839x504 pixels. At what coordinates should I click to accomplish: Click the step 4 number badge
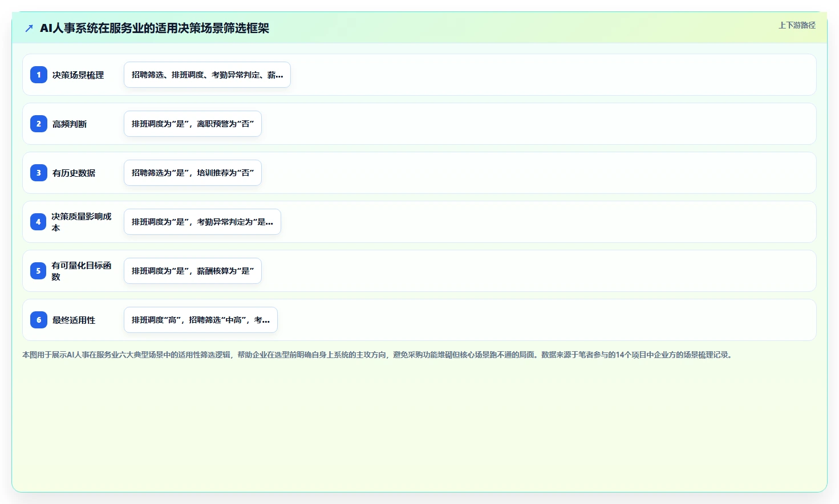click(39, 222)
